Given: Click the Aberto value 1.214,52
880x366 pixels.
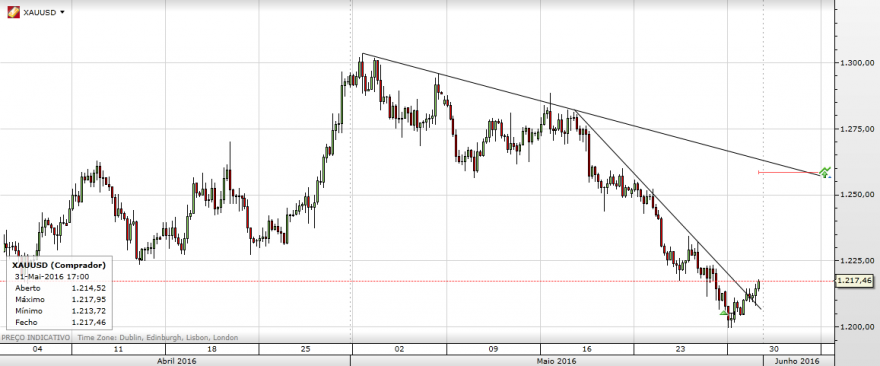Looking at the screenshot, I should coord(89,288).
